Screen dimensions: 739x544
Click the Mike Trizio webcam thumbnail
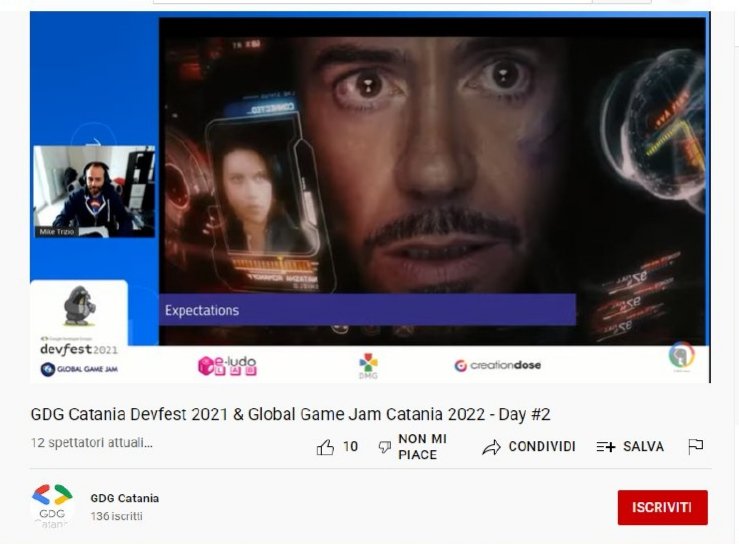pos(94,191)
